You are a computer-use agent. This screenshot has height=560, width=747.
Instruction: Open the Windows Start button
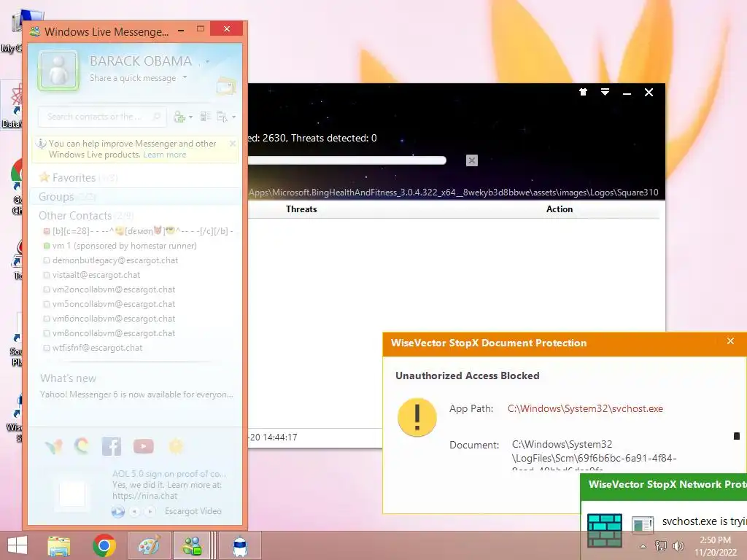(18, 545)
